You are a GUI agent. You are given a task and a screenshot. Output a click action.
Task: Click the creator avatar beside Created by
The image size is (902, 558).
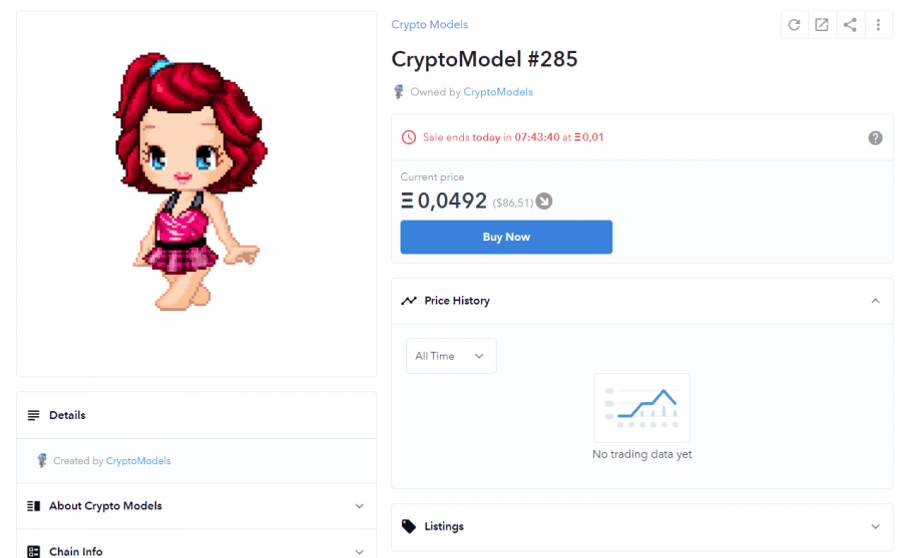(42, 460)
